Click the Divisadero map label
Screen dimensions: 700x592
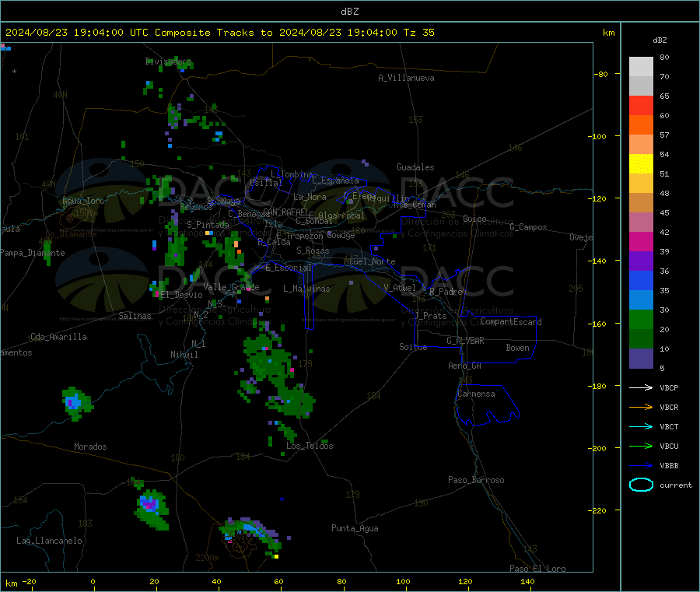168,61
